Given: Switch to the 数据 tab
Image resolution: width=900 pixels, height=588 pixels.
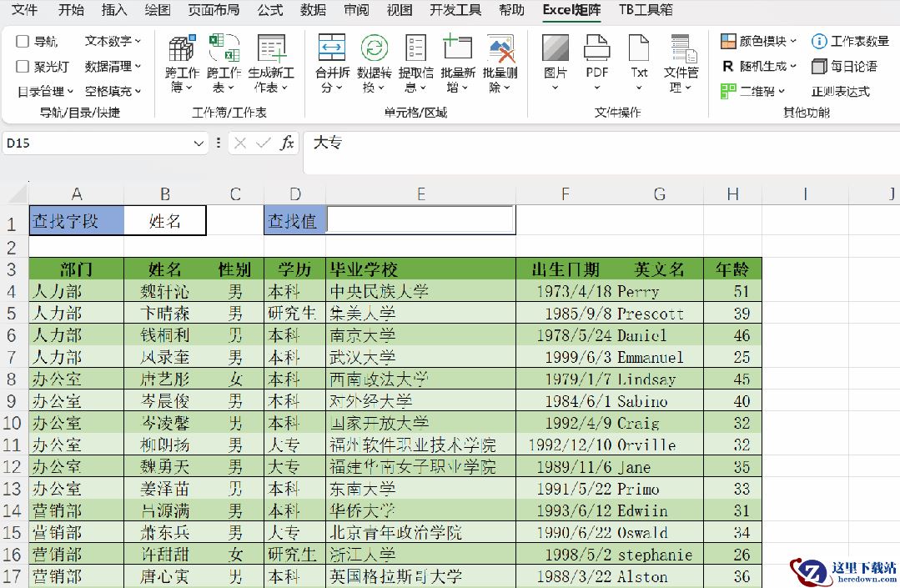Looking at the screenshot, I should (313, 10).
